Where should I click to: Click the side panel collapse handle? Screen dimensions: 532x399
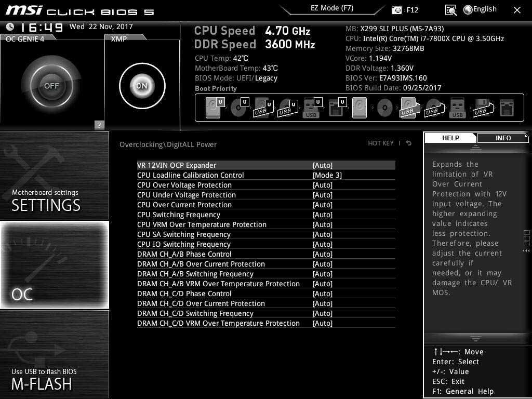(526, 241)
